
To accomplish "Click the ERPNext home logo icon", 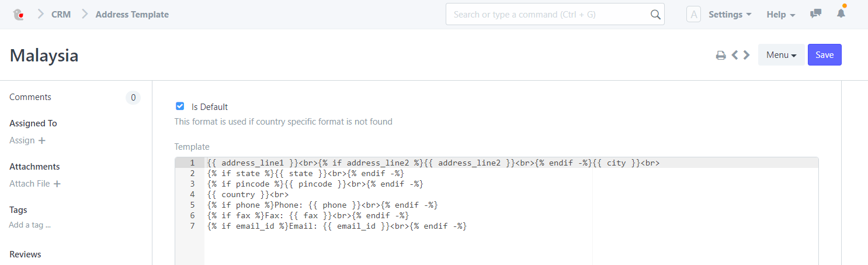I will [x=18, y=14].
